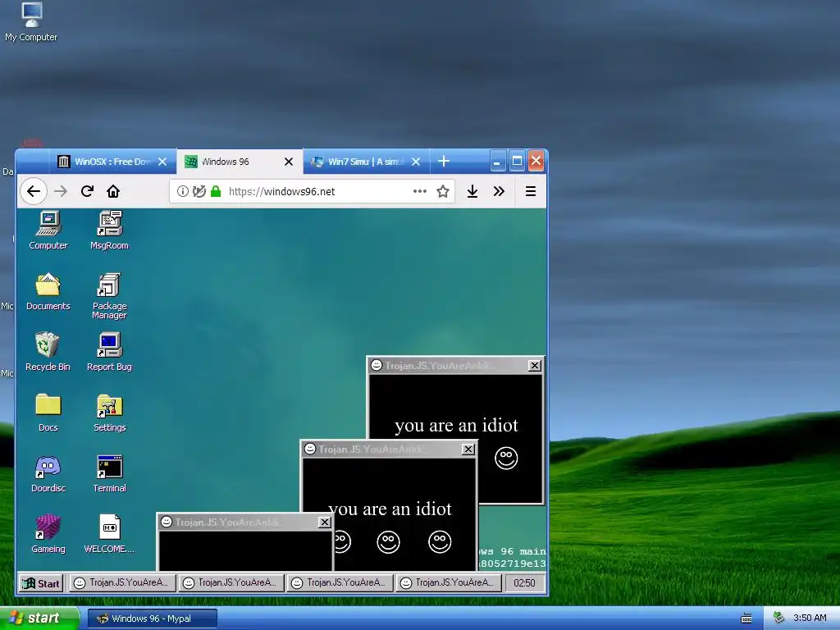Select fourth Trojan.JS.YouAreA taskbar item
The height and width of the screenshot is (630, 840).
click(x=449, y=583)
